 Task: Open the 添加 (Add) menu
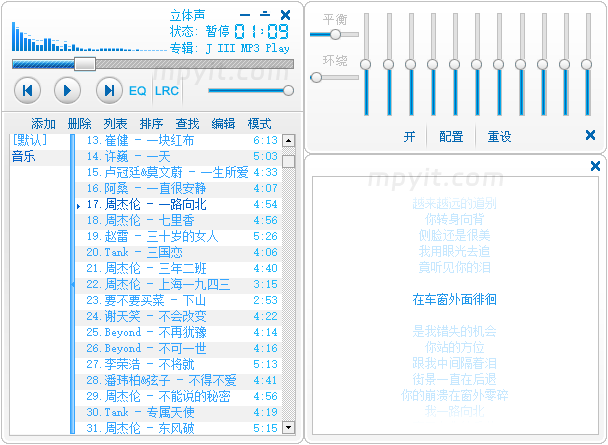tap(43, 124)
